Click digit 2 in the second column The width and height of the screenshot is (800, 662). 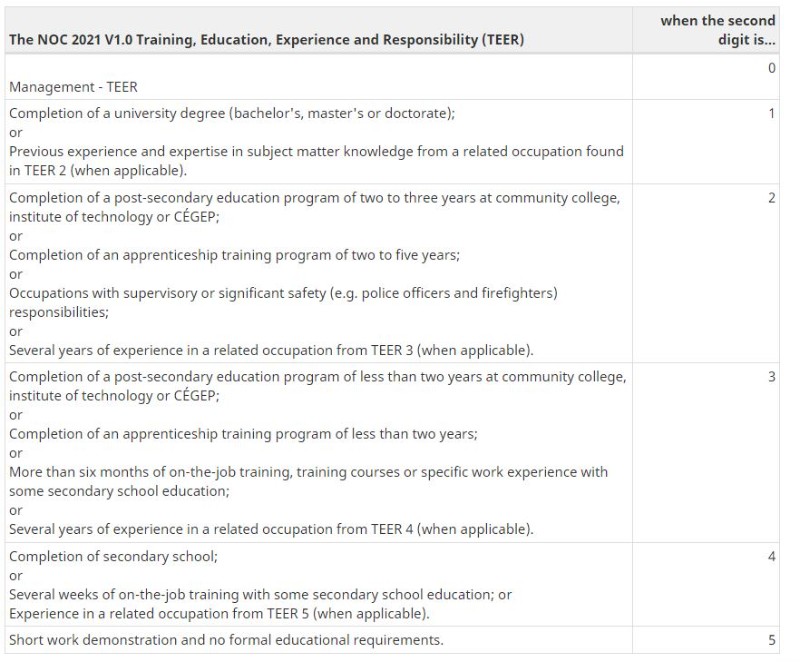pos(771,198)
